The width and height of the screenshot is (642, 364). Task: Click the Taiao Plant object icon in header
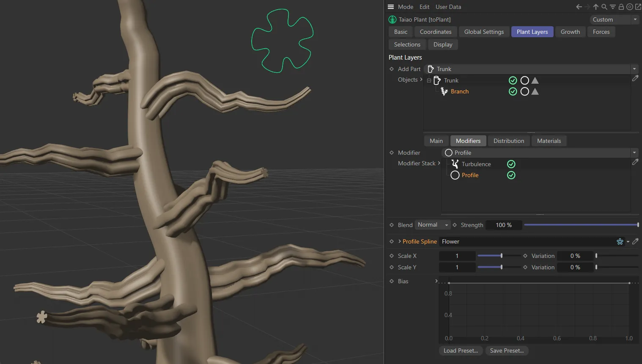pyautogui.click(x=392, y=19)
